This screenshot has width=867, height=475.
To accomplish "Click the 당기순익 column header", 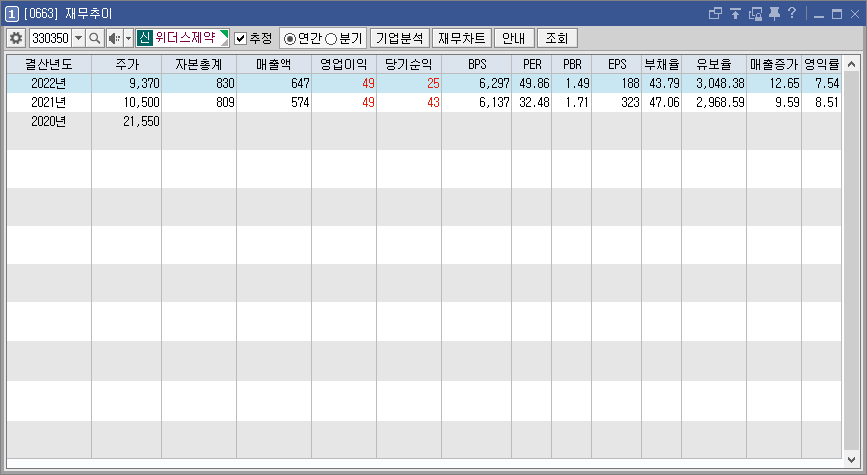I will click(x=409, y=64).
